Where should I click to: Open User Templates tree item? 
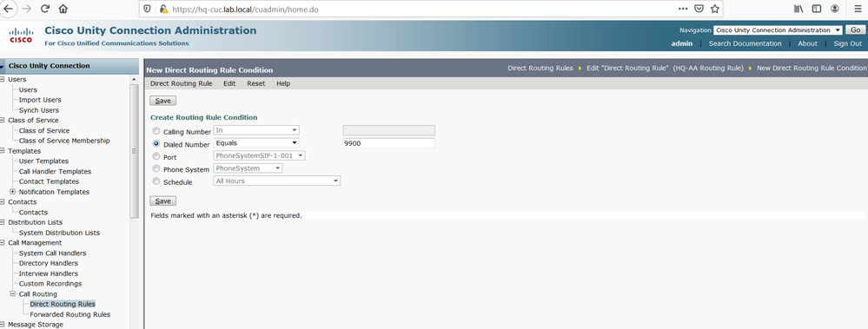pyautogui.click(x=43, y=161)
